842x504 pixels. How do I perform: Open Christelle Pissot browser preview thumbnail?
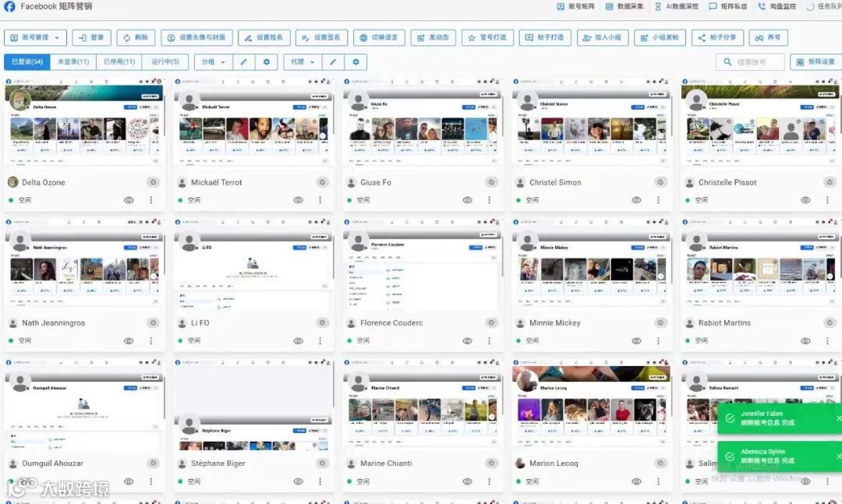(759, 122)
